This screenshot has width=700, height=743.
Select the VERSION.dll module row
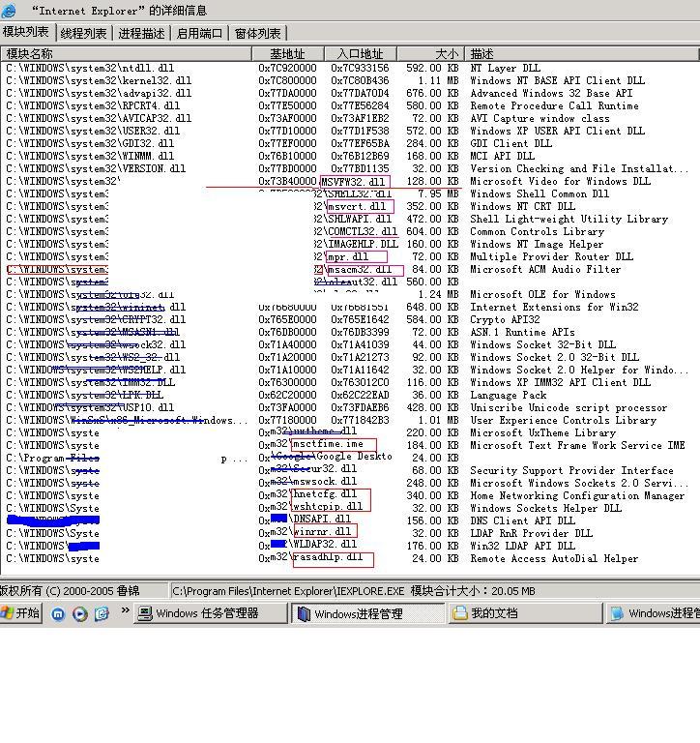point(350,168)
